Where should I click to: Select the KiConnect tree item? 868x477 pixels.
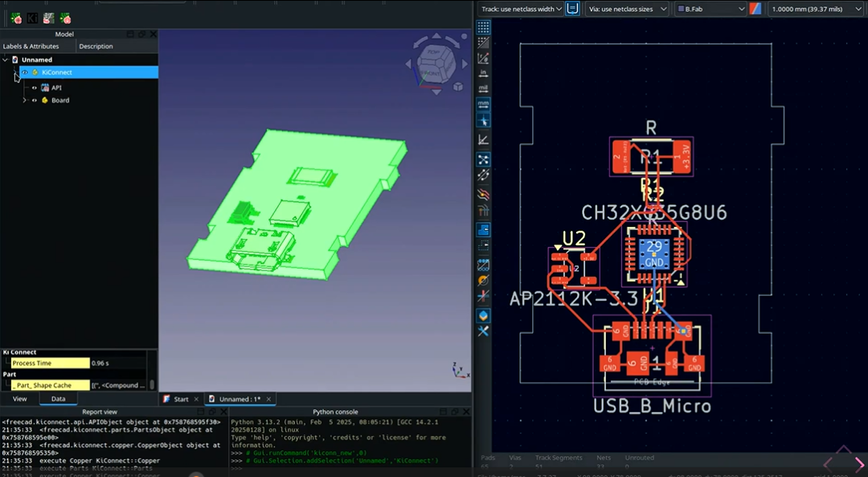coord(57,72)
